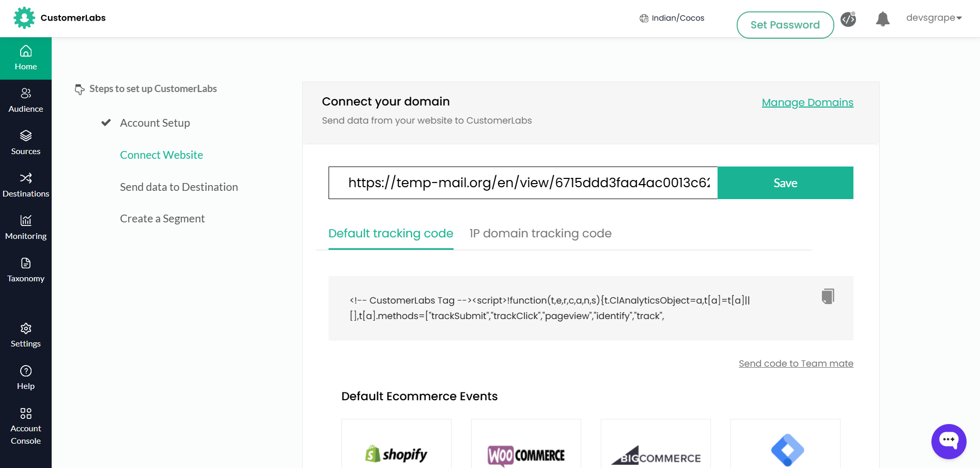This screenshot has width=980, height=468.
Task: Open Settings in the sidebar
Action: [26, 335]
